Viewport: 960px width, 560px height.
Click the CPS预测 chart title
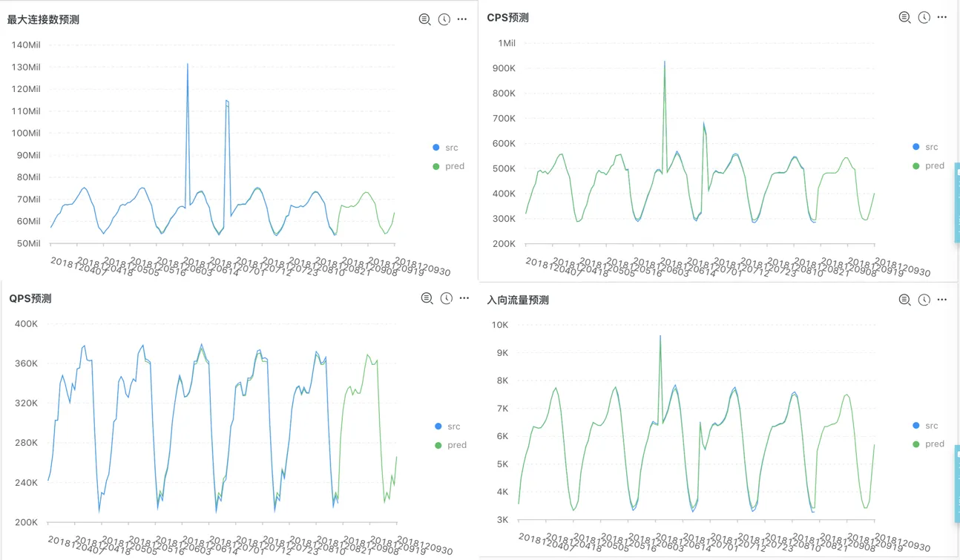(508, 18)
